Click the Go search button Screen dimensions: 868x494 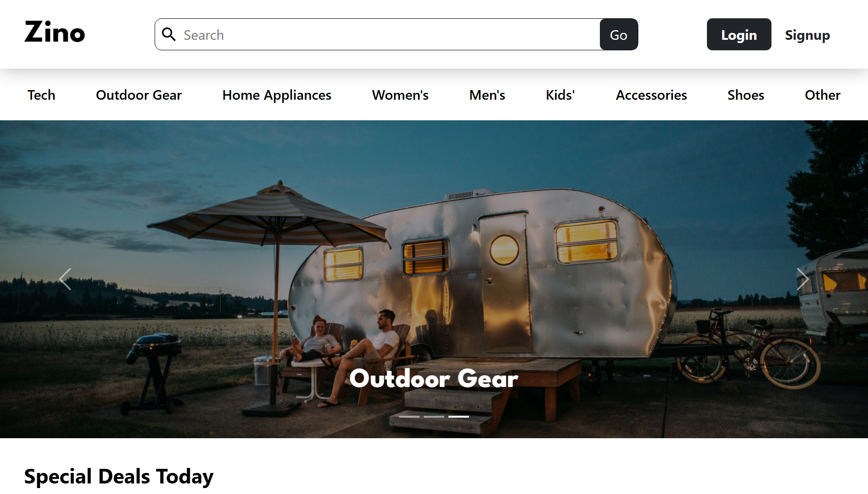coord(619,35)
